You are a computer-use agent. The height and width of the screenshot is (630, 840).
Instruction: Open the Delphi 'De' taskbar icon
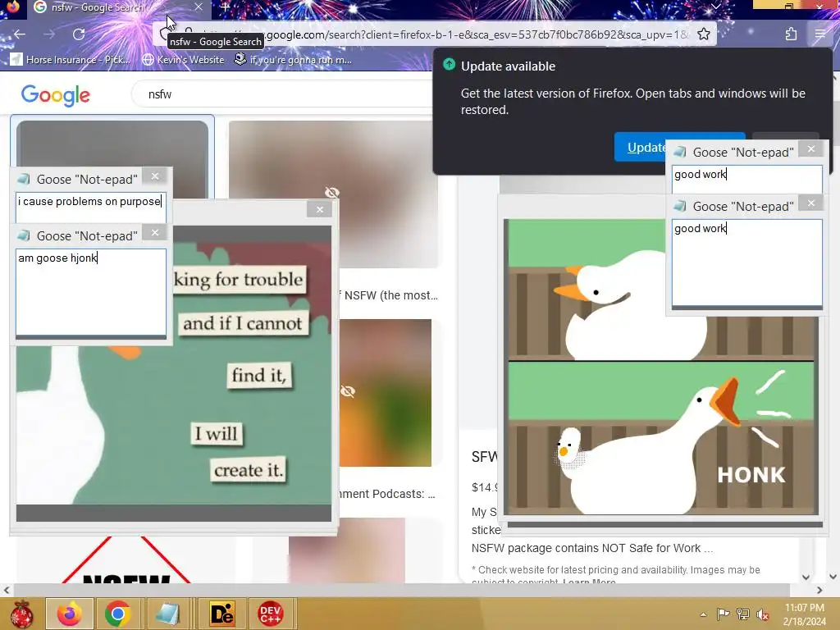coord(221,614)
